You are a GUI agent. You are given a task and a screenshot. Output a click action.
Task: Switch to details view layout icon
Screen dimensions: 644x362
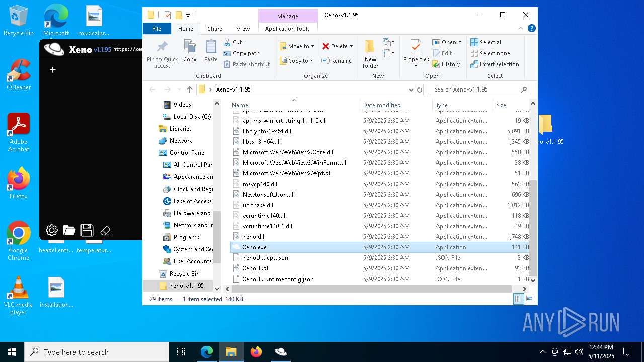click(x=519, y=299)
